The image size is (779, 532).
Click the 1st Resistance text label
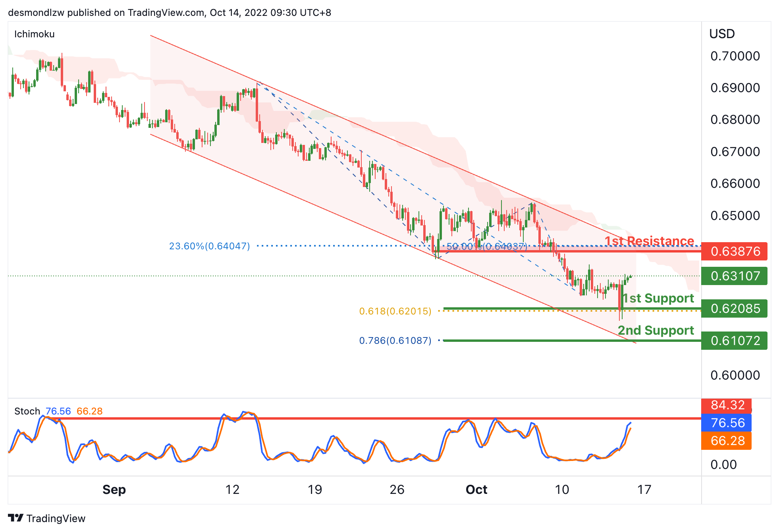(x=649, y=241)
